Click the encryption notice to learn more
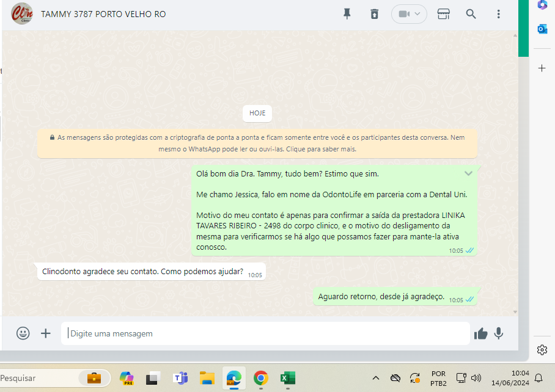Image resolution: width=555 pixels, height=392 pixels. [x=257, y=143]
